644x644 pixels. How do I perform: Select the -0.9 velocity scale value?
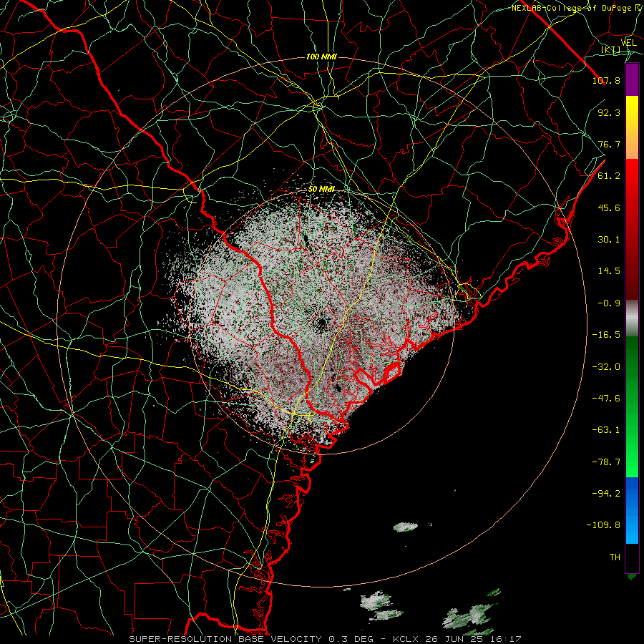tap(609, 303)
